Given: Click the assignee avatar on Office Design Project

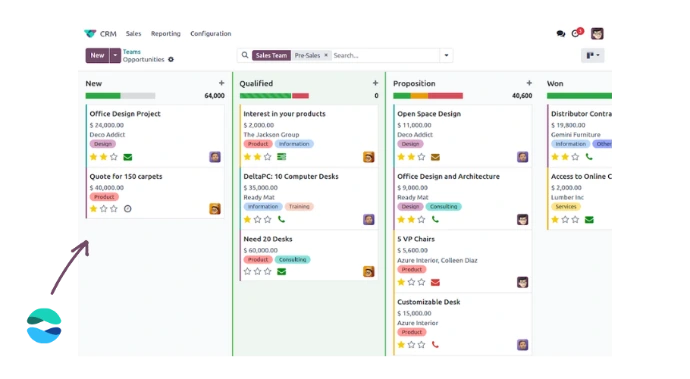Looking at the screenshot, I should pyautogui.click(x=215, y=157).
